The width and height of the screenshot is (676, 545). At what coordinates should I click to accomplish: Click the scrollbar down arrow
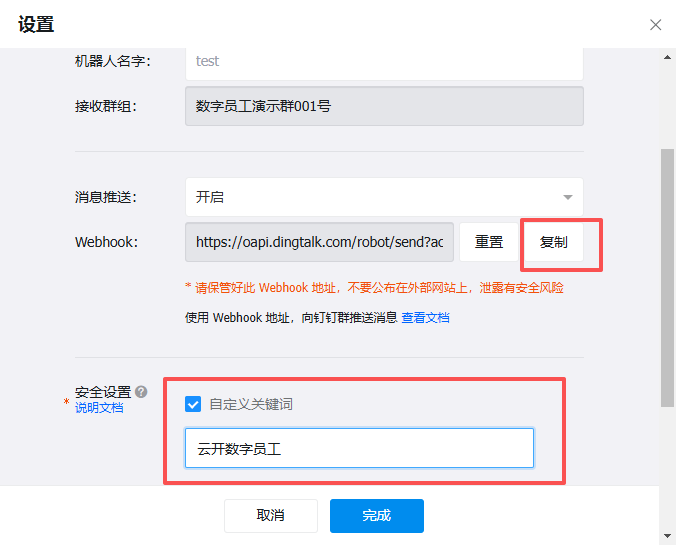point(667,536)
